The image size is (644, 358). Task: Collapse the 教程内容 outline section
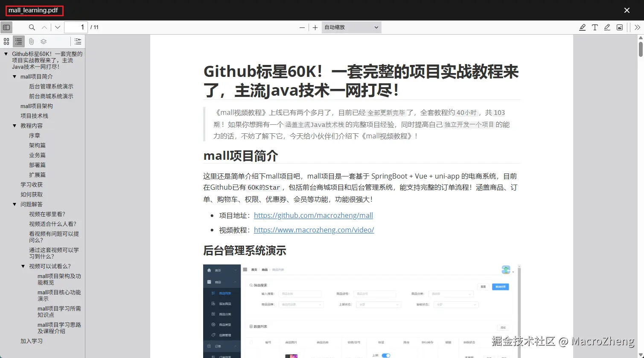click(x=15, y=126)
